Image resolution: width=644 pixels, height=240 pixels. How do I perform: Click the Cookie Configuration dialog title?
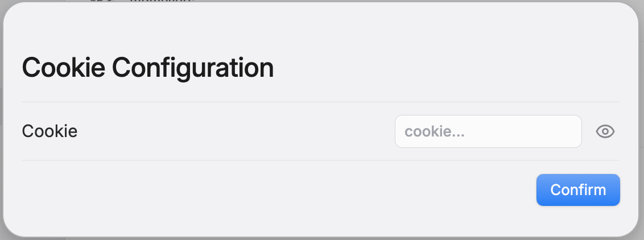[147, 68]
